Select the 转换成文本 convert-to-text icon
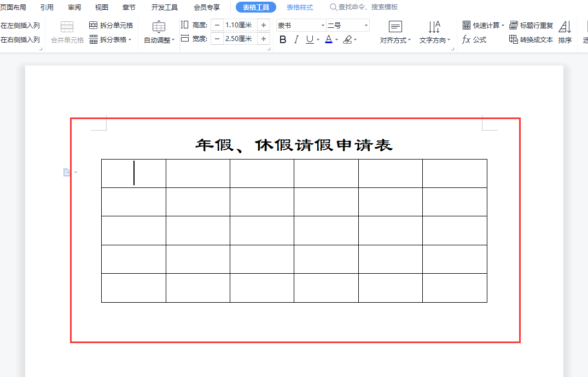This screenshot has height=377, width=588. [x=531, y=39]
